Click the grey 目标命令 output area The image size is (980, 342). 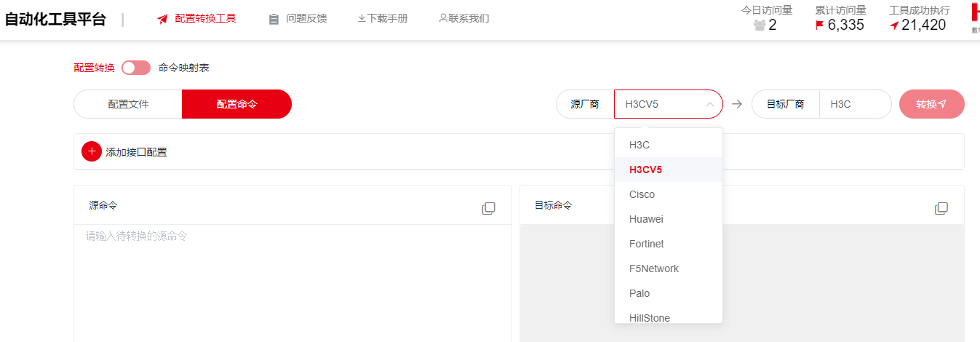[x=741, y=283]
